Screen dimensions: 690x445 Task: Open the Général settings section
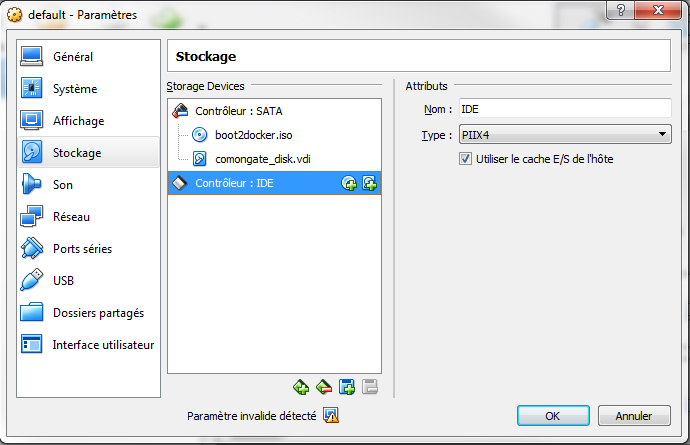(88, 56)
